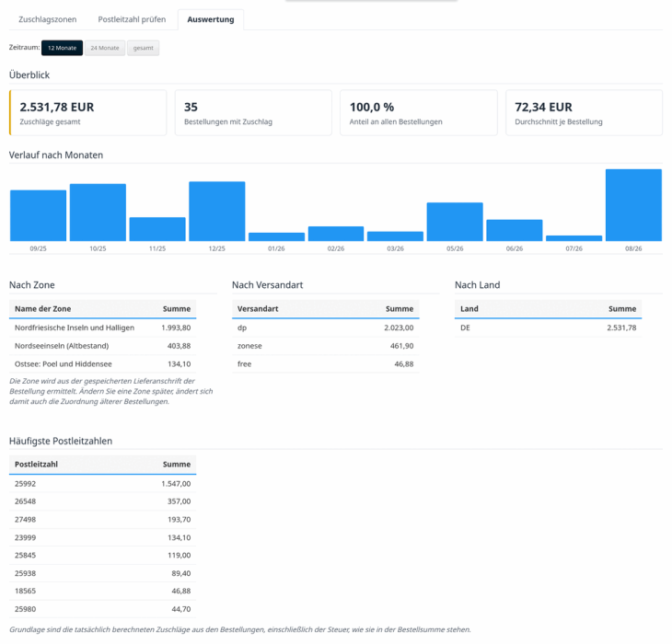
Task: Select the postal code 25992 row
Action: (102, 484)
